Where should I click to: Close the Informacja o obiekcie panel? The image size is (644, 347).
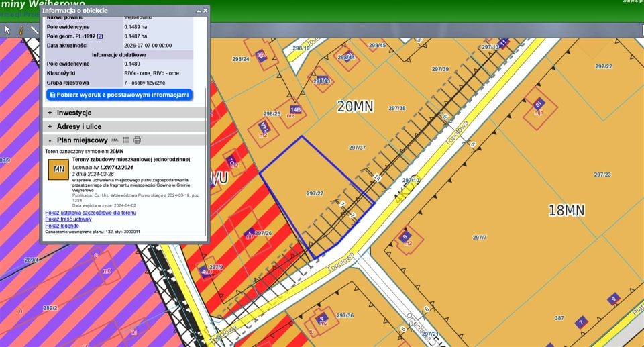pyautogui.click(x=205, y=11)
